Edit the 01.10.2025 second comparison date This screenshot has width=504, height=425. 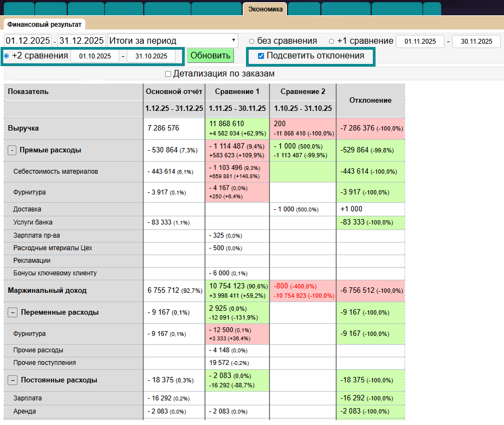95,56
